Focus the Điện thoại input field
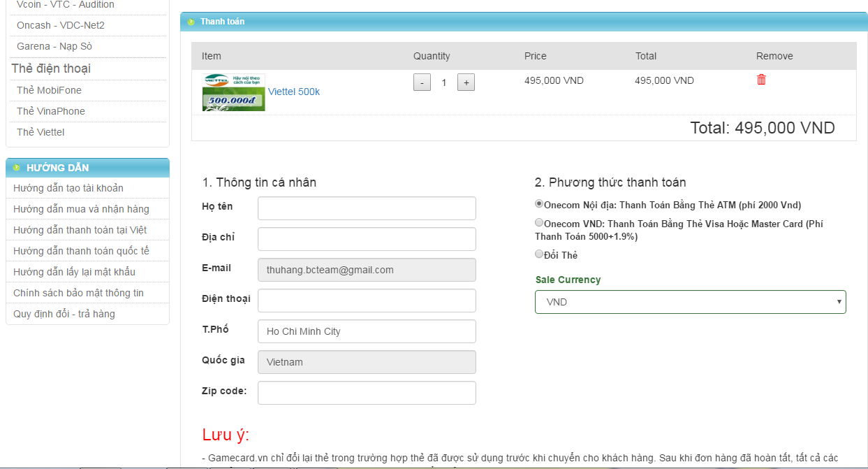The width and height of the screenshot is (868, 469). pos(367,301)
